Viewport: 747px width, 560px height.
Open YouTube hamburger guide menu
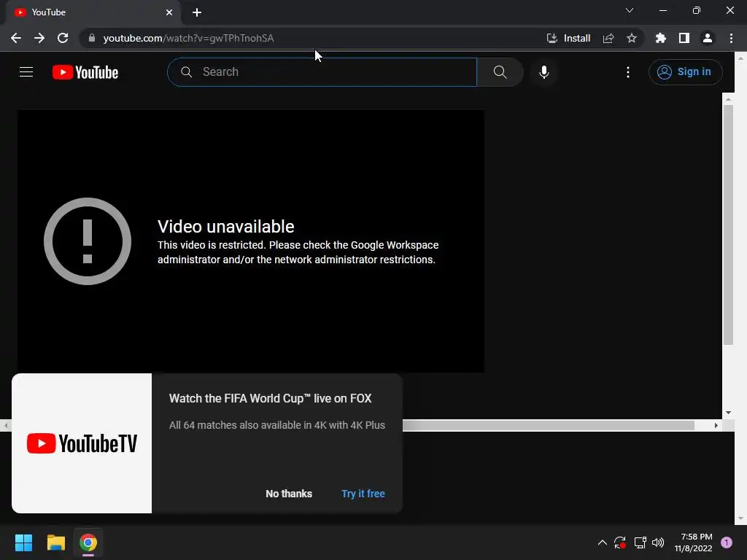click(26, 72)
